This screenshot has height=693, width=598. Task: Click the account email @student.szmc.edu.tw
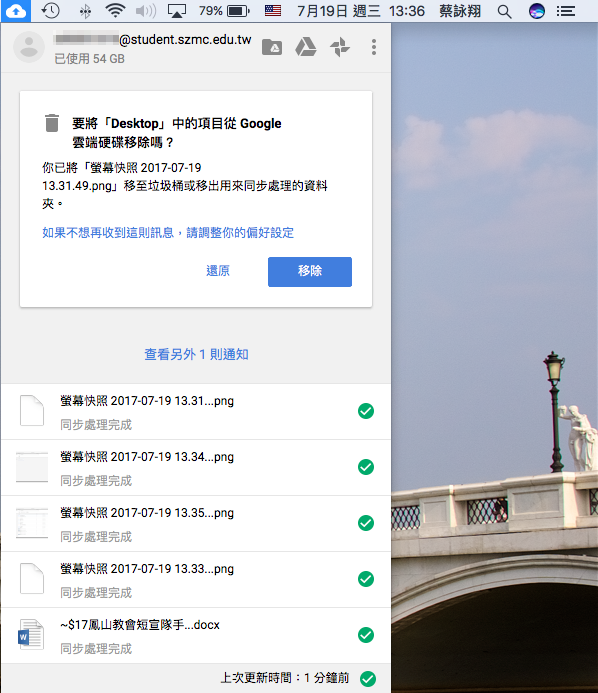pyautogui.click(x=152, y=39)
